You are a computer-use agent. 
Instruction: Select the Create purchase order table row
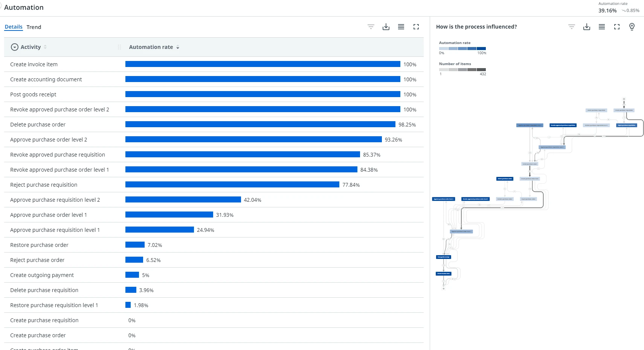click(x=214, y=335)
